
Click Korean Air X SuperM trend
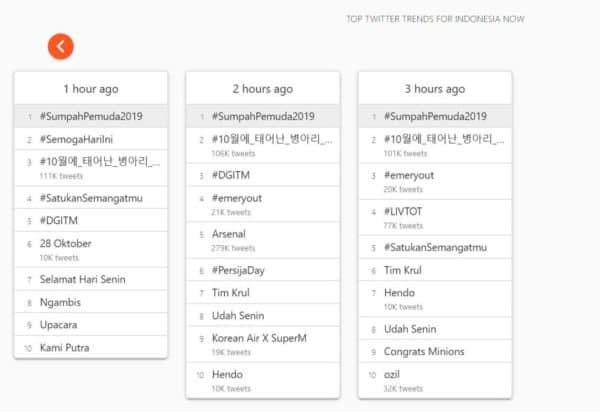(x=259, y=338)
